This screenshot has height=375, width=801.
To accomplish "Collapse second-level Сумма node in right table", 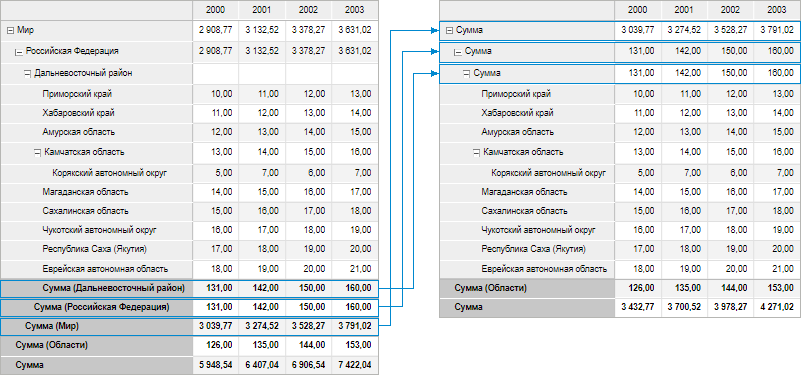I will (458, 52).
